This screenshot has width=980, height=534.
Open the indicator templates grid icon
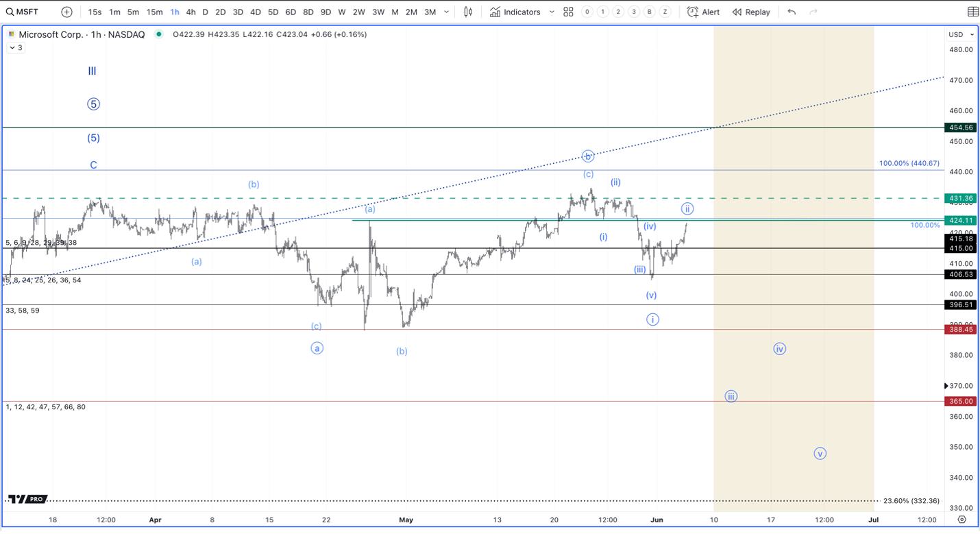(x=568, y=12)
